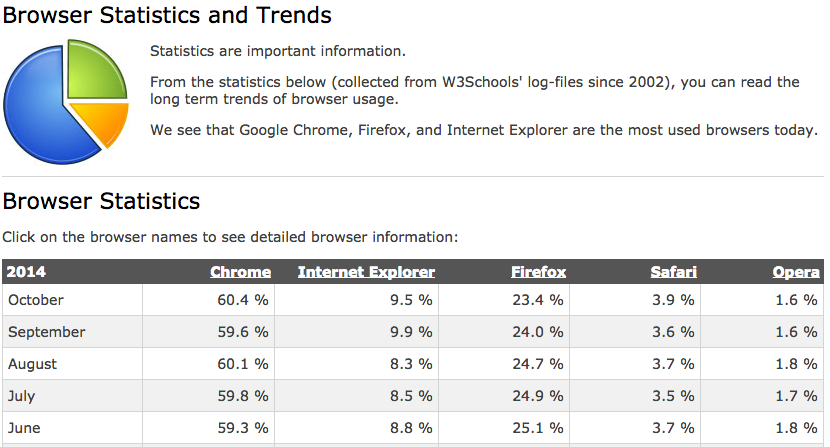This screenshot has width=830, height=447.
Task: Select the 2014 year header cell
Action: click(x=27, y=272)
